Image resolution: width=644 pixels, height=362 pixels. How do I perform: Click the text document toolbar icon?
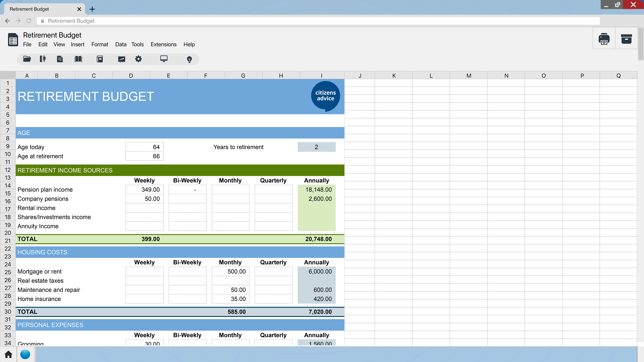[60, 59]
